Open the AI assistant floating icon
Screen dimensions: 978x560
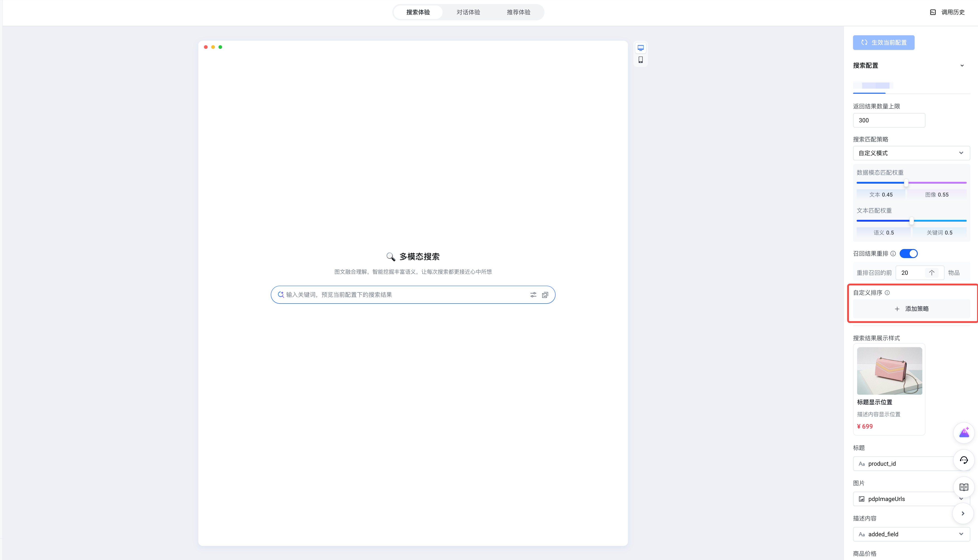tap(963, 433)
